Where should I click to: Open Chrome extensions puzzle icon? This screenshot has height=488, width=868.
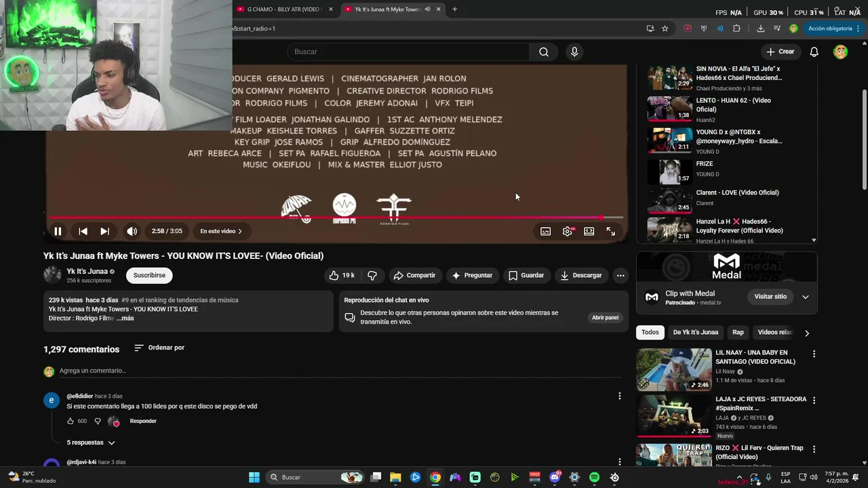(x=736, y=28)
